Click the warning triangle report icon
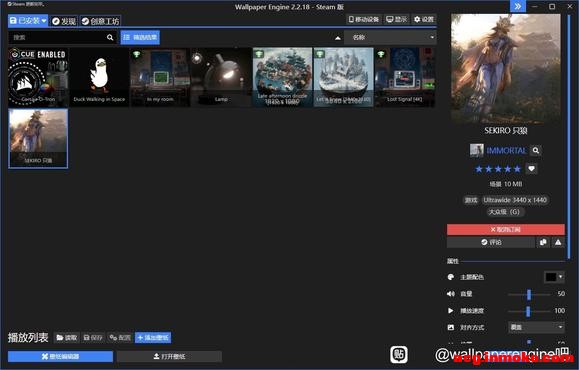The width and height of the screenshot is (579, 370). pos(558,242)
